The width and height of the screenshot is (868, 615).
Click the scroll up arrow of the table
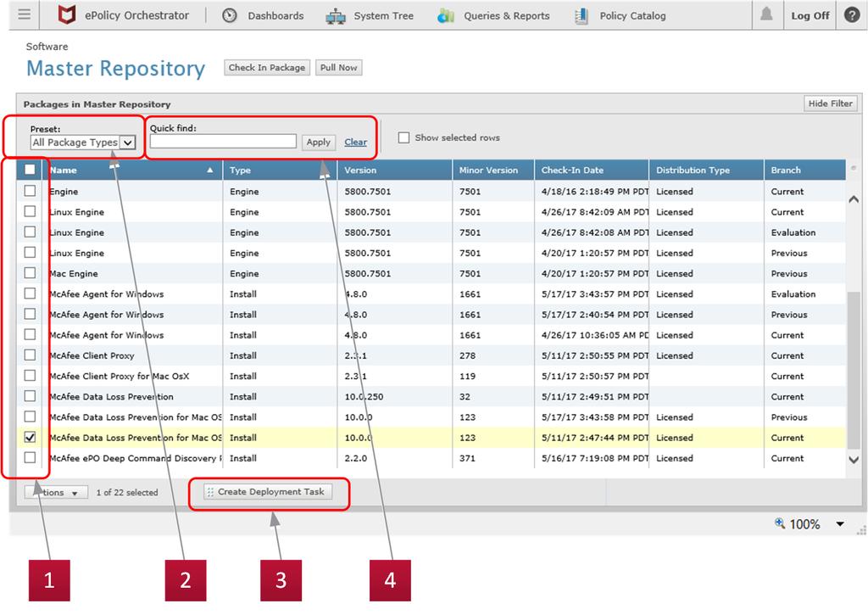tap(854, 198)
